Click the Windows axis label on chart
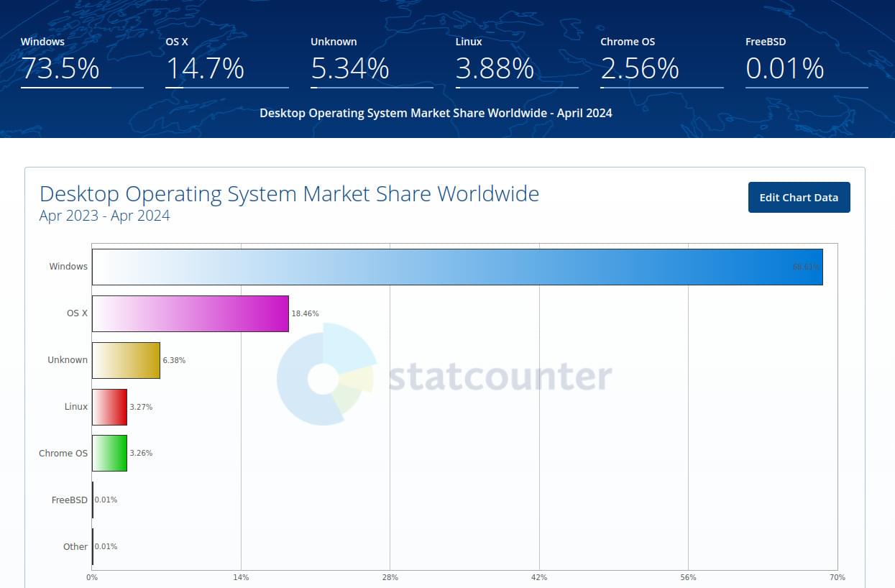The height and width of the screenshot is (588, 895). point(68,267)
